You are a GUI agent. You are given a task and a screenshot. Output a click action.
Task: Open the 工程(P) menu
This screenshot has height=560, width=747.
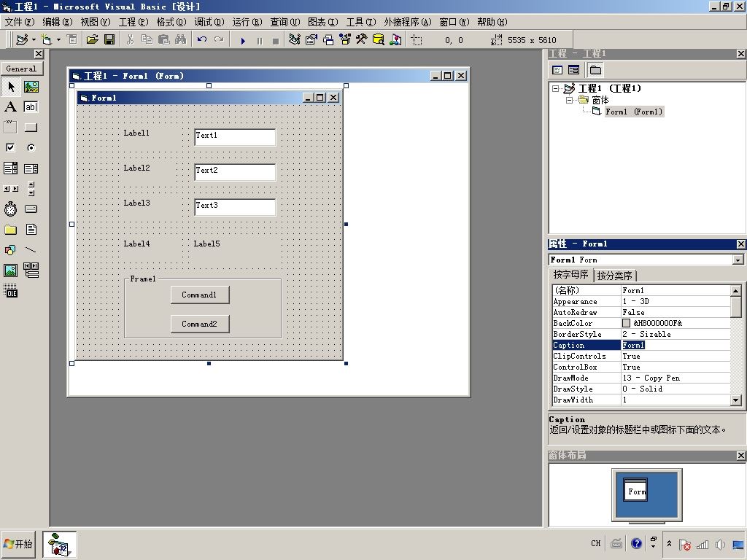[133, 22]
